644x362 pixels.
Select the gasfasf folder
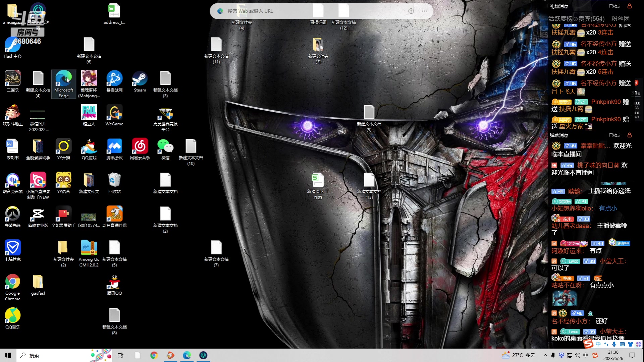tap(38, 285)
